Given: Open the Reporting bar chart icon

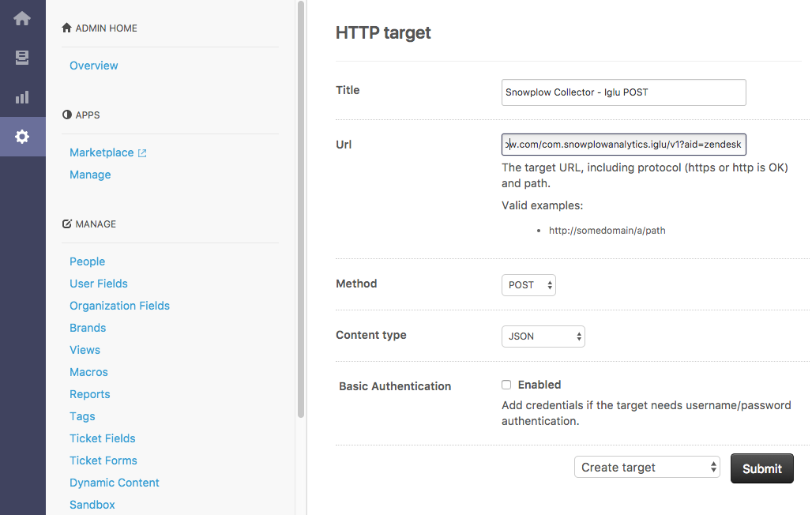Looking at the screenshot, I should click(x=22, y=97).
